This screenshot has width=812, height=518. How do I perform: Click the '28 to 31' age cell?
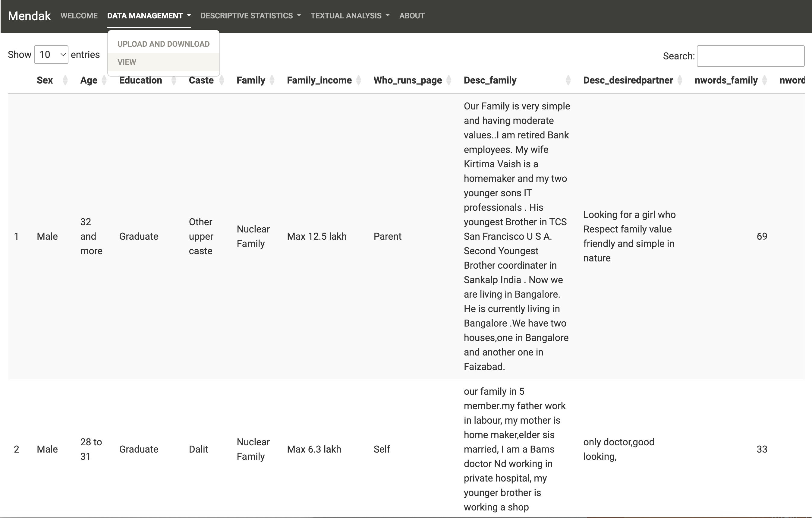[91, 449]
